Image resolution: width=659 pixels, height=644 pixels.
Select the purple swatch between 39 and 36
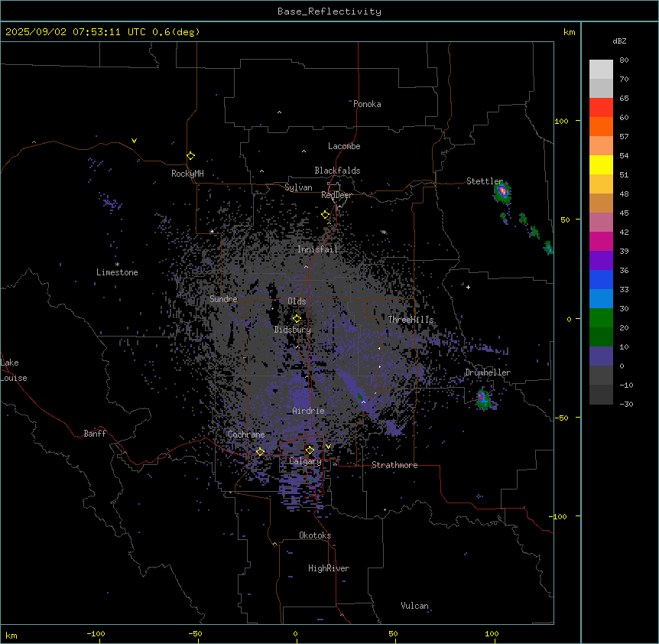[601, 260]
